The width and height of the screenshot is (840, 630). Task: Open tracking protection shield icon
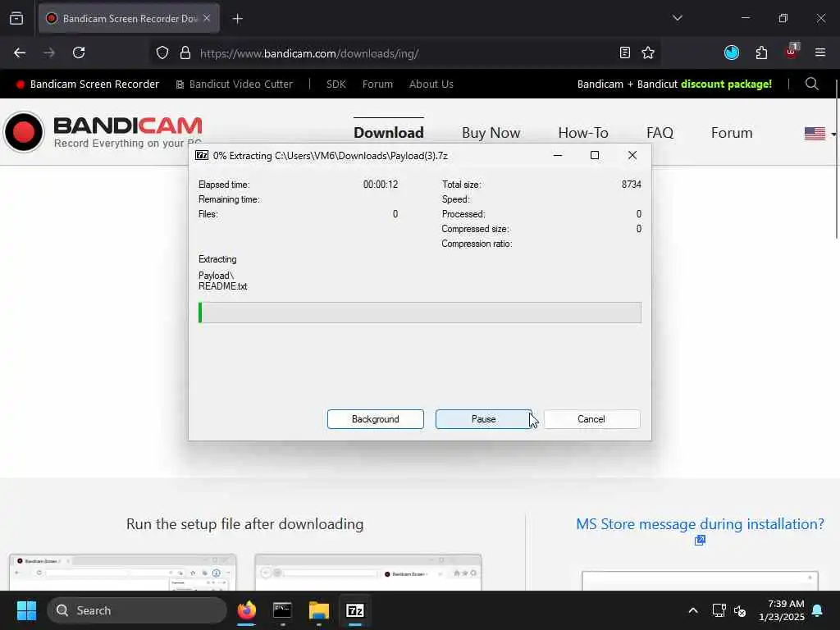tap(162, 52)
